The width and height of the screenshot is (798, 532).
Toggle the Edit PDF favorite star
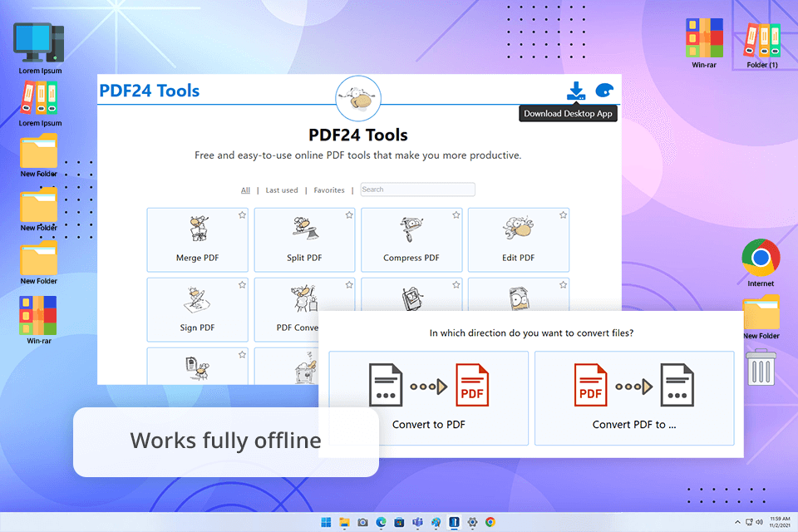coord(563,214)
